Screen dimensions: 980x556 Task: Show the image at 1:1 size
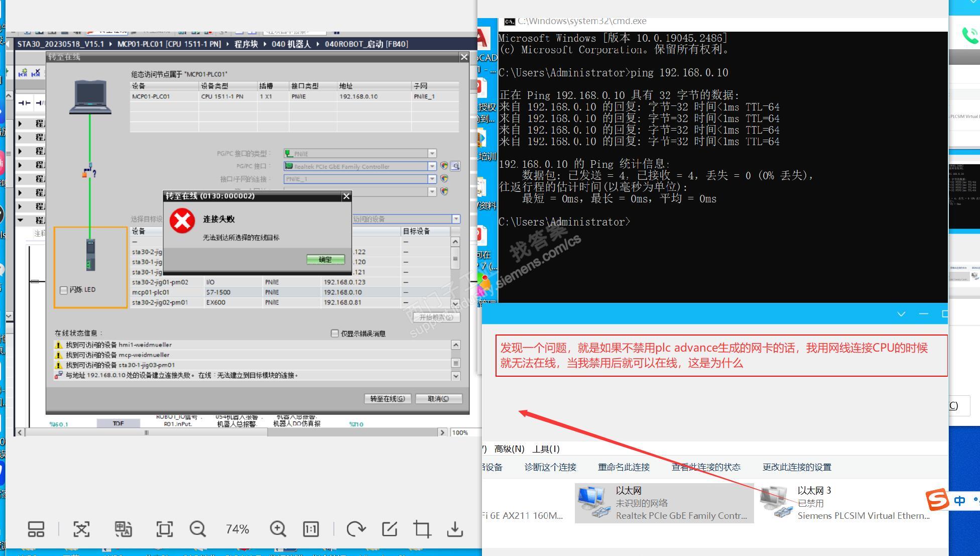(311, 529)
